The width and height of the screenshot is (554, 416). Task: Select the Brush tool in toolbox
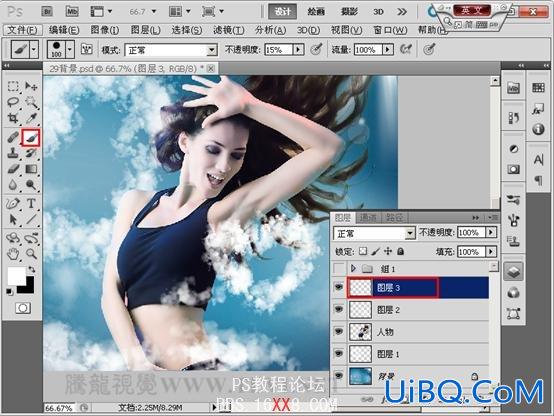31,137
